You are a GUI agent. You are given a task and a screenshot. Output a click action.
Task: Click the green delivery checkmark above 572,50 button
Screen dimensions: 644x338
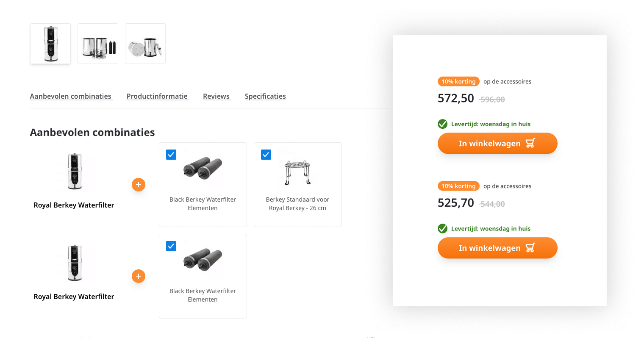442,124
